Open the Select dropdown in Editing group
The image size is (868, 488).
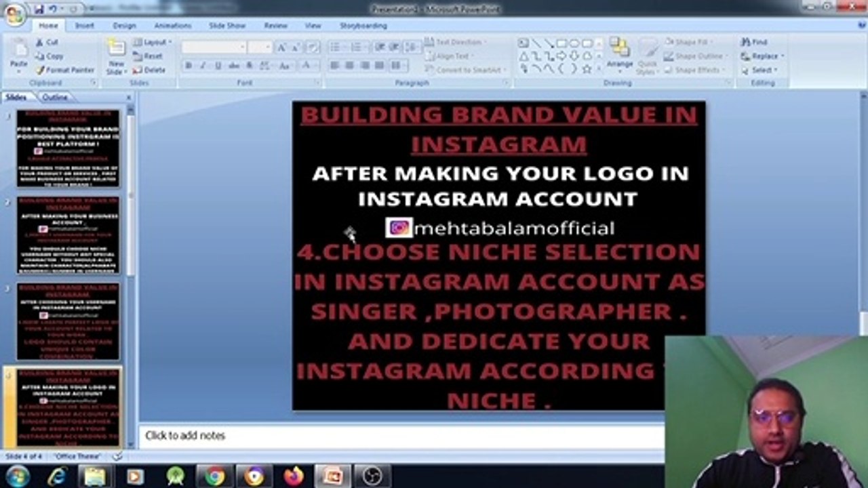click(x=759, y=70)
